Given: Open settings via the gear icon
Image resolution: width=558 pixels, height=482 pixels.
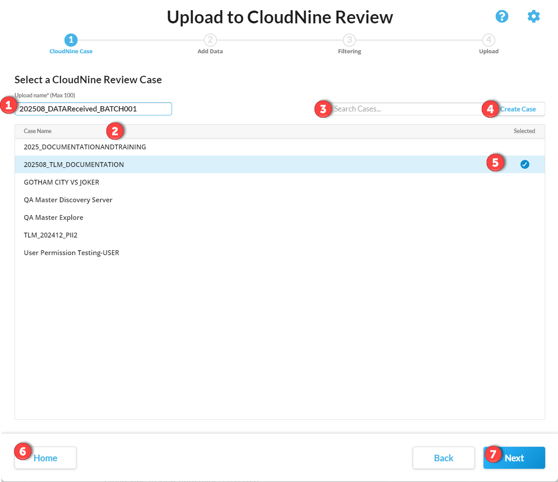Looking at the screenshot, I should pos(533,16).
